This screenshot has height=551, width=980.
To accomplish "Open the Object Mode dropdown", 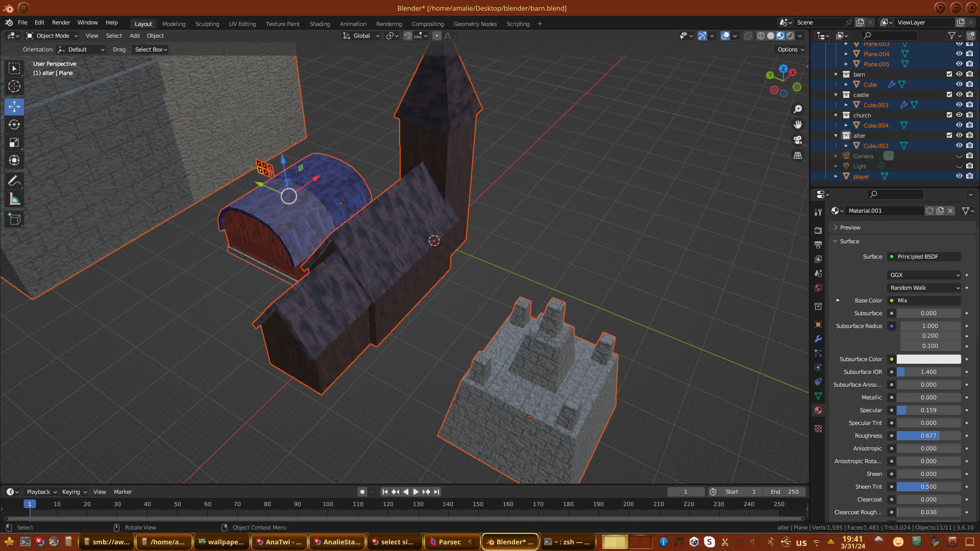I will (52, 36).
